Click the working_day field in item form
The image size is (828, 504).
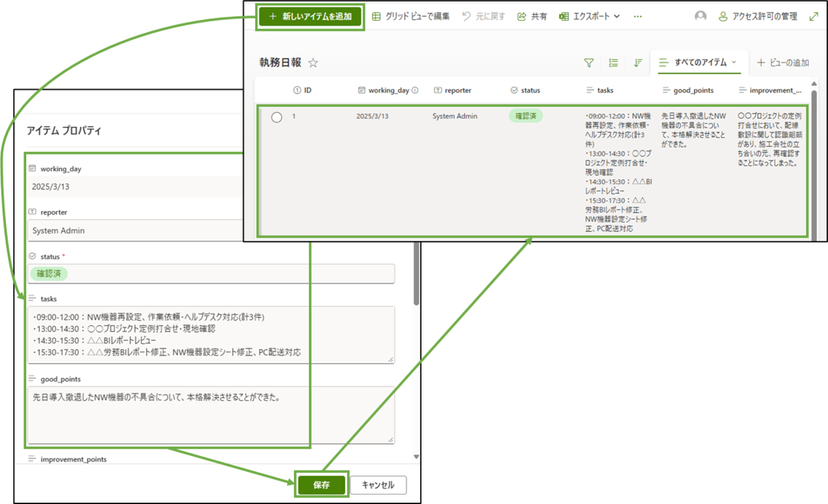[136, 187]
